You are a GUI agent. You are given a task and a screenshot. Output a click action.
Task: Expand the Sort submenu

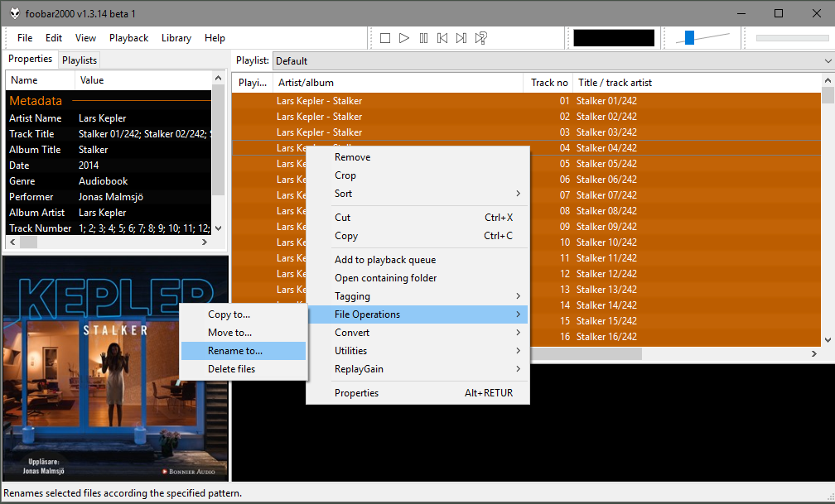pos(417,194)
